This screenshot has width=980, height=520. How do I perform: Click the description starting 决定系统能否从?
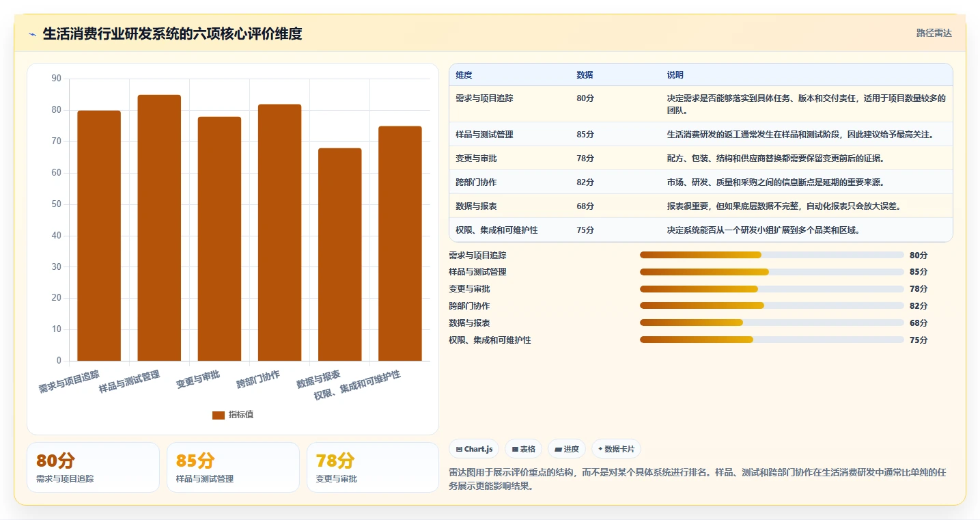click(x=763, y=230)
